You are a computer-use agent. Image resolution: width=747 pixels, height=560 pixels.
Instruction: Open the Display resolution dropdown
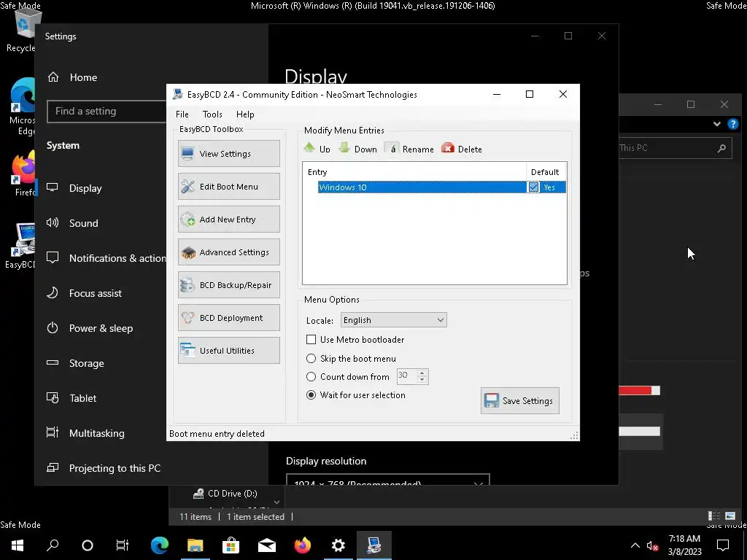(x=388, y=480)
